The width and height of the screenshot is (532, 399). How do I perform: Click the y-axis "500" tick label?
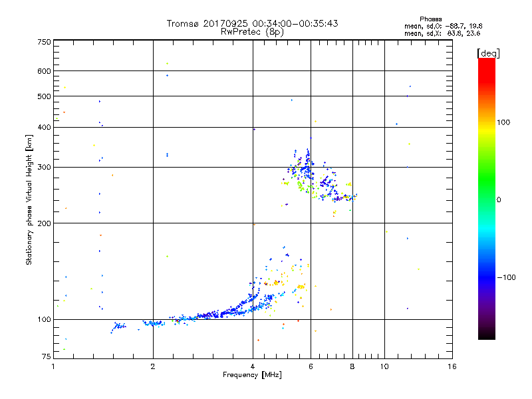tap(44, 96)
